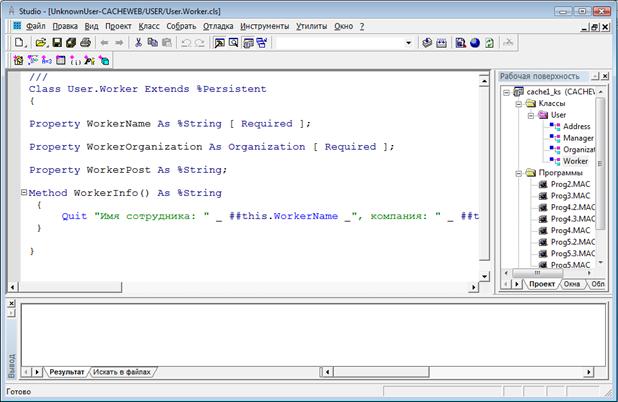Open the Отладка menu

tap(218, 26)
